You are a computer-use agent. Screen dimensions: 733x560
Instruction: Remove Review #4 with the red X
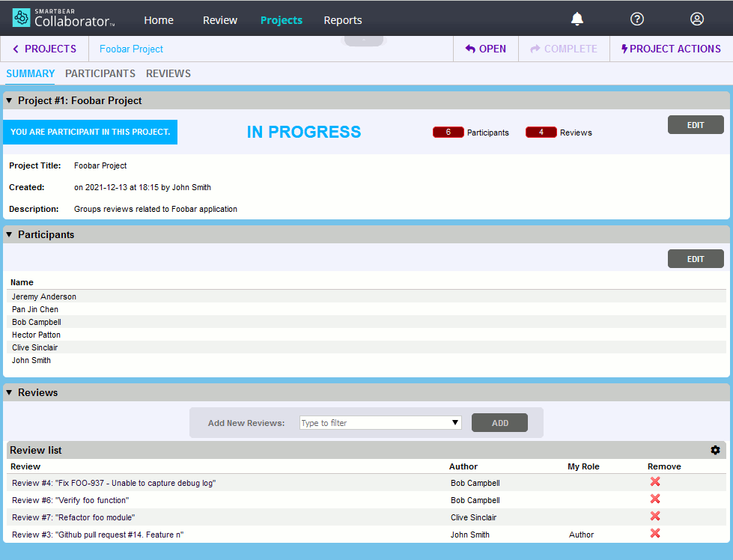(655, 481)
